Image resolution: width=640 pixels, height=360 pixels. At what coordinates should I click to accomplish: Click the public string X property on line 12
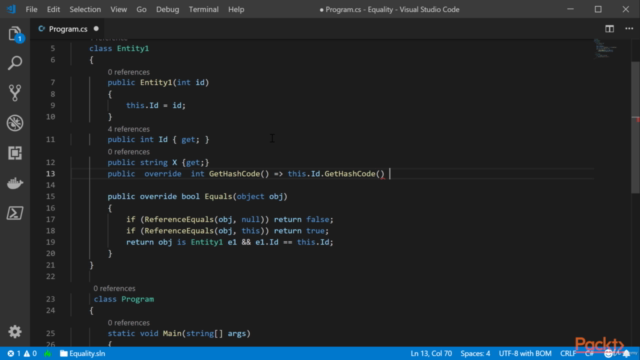pos(158,162)
